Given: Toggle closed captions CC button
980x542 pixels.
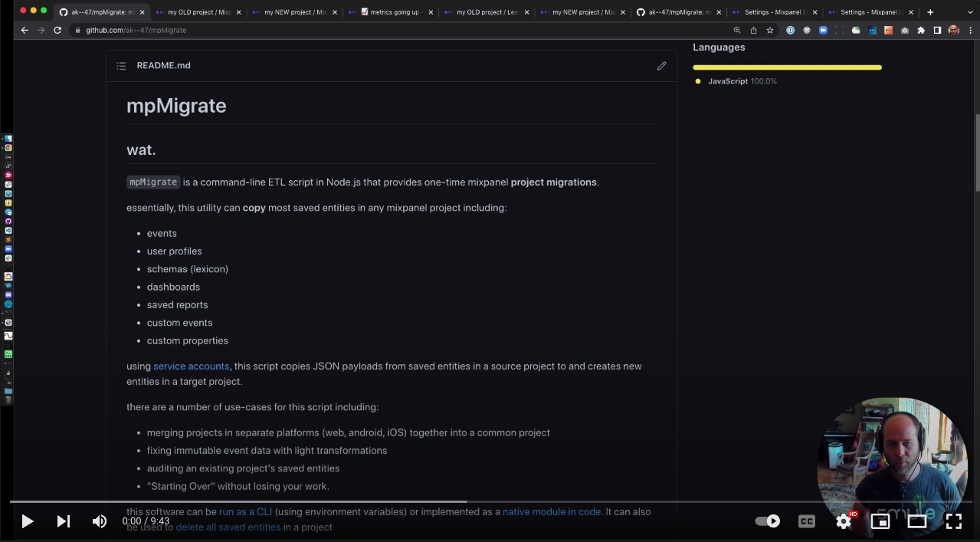Looking at the screenshot, I should point(807,521).
